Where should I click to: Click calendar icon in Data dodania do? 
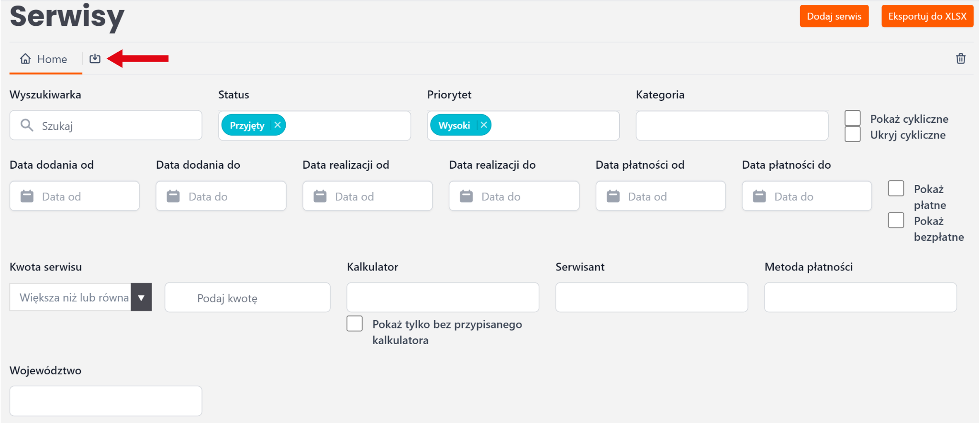coord(173,196)
